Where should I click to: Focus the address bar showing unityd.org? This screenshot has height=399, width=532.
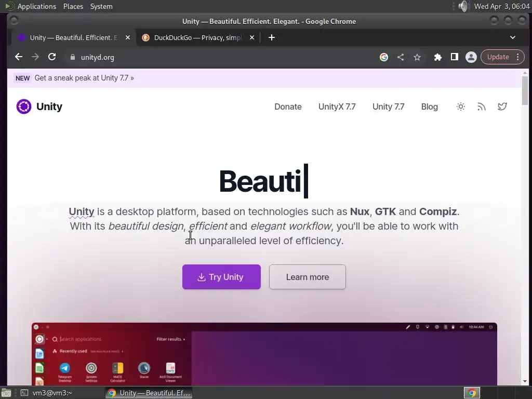(220, 57)
